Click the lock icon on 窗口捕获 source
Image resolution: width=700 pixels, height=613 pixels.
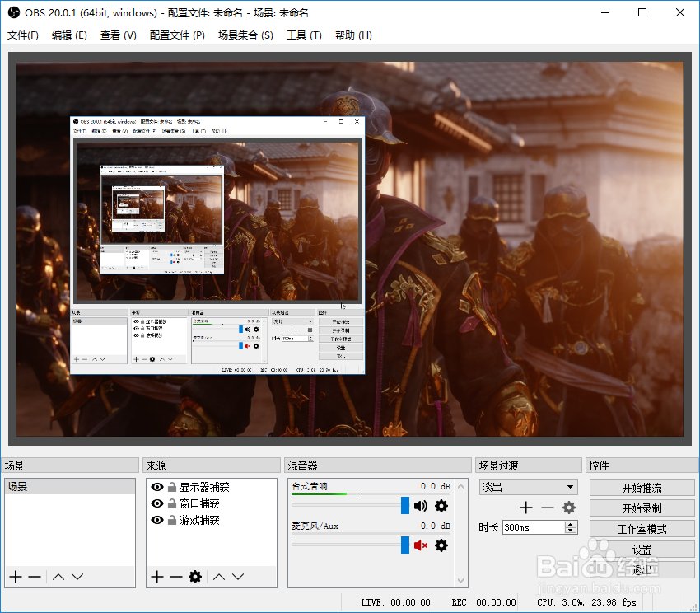(x=170, y=504)
